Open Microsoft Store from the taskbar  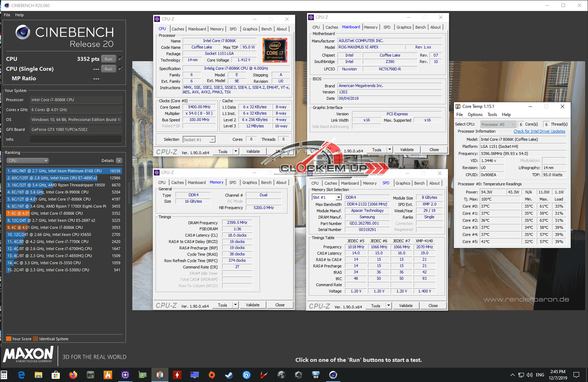click(x=56, y=375)
